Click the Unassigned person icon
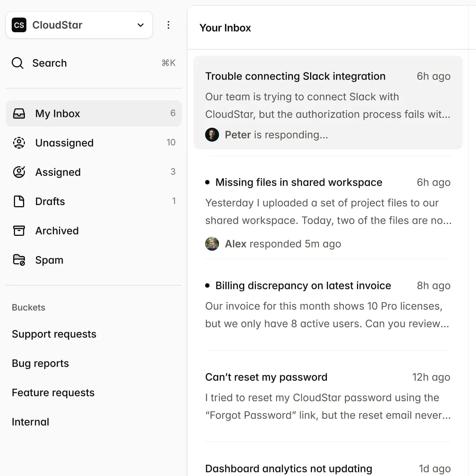This screenshot has width=476, height=476. point(19,143)
